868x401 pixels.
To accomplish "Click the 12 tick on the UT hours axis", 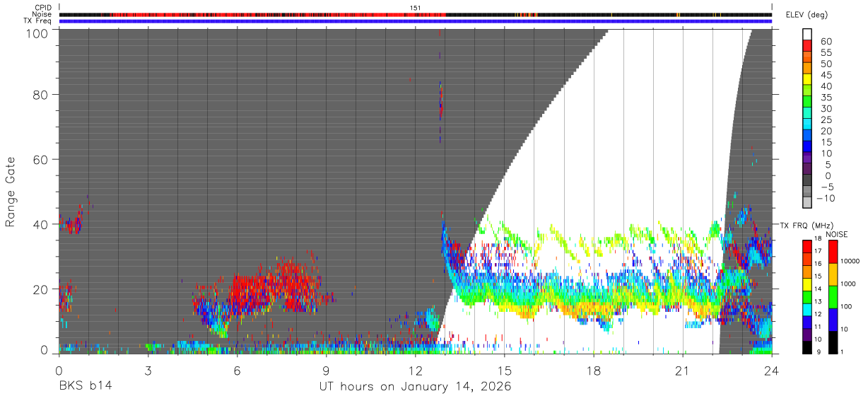I will pos(415,371).
